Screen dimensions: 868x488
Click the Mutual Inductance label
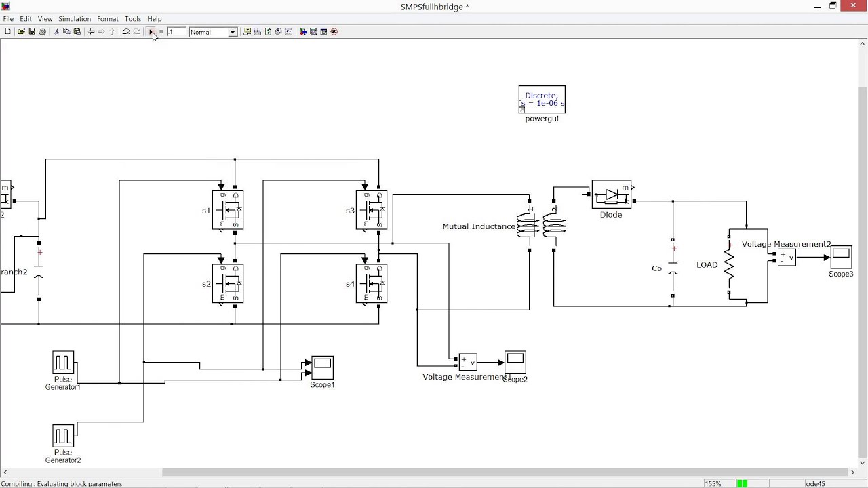pyautogui.click(x=479, y=226)
